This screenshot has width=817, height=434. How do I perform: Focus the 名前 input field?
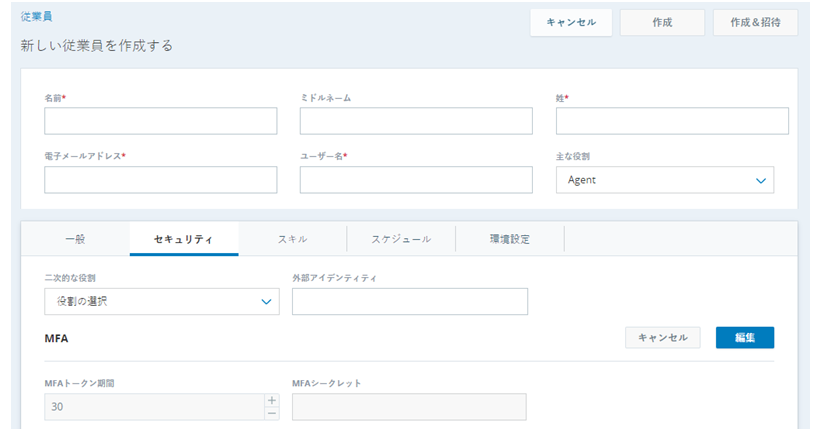(160, 121)
